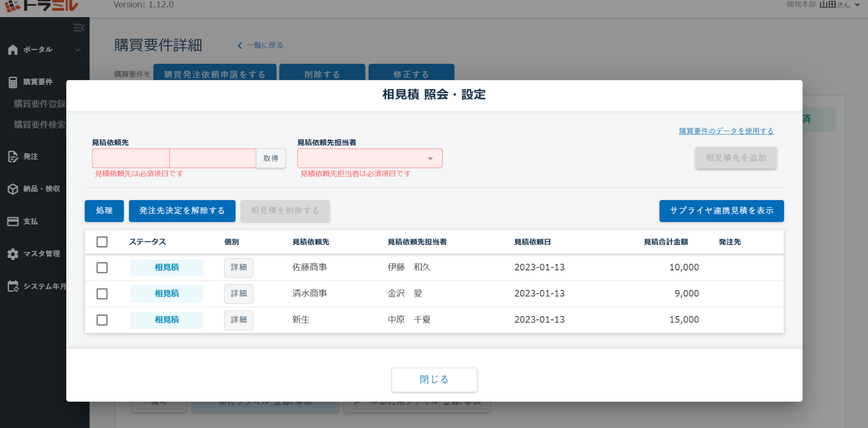This screenshot has height=428, width=868.
Task: Click 相見積 status badge for 新生
Action: pyautogui.click(x=167, y=320)
